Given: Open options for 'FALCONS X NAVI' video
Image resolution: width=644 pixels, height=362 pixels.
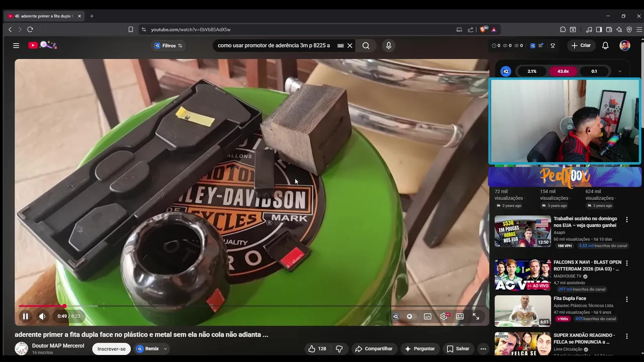Looking at the screenshot, I should (x=626, y=263).
